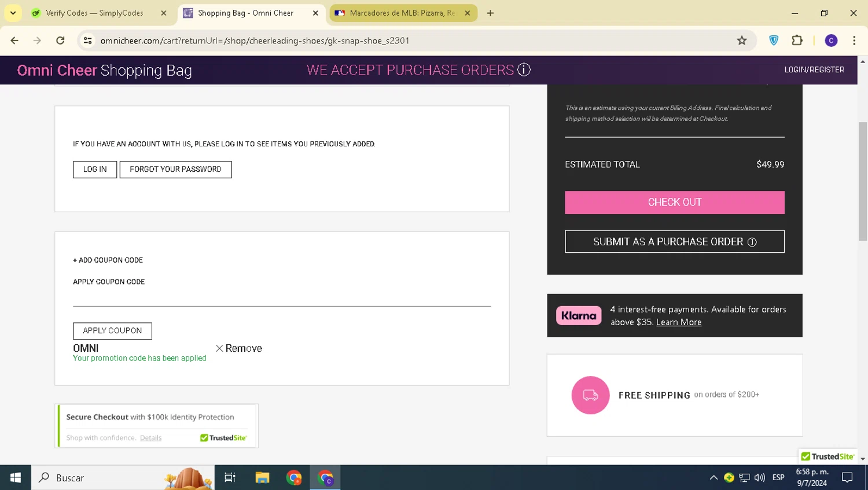Click the TrustedSite logo in Secure Checkout box
The height and width of the screenshot is (490, 868).
point(223,438)
